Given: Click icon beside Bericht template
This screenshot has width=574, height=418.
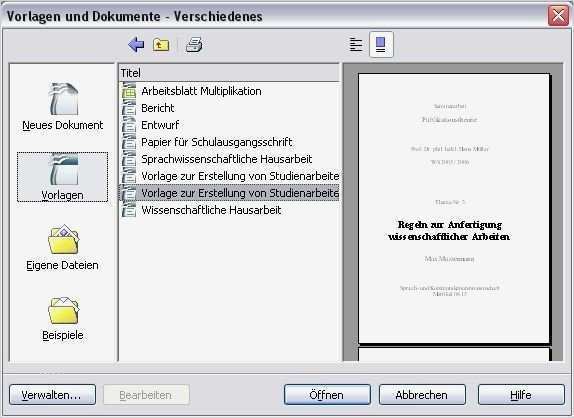Looking at the screenshot, I should tap(128, 108).
